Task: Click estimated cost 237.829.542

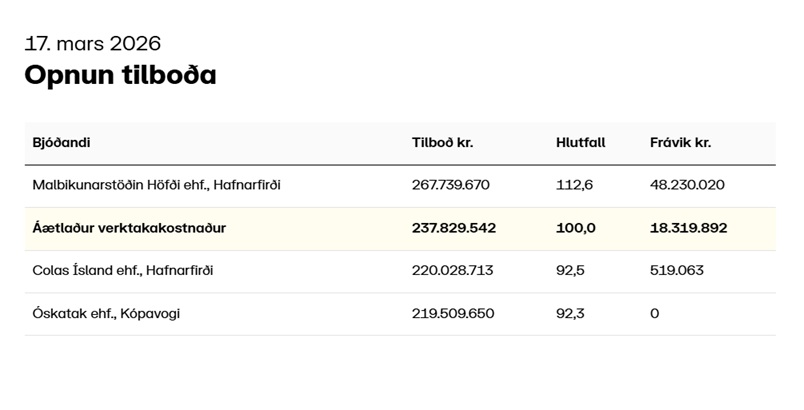Action: click(454, 228)
